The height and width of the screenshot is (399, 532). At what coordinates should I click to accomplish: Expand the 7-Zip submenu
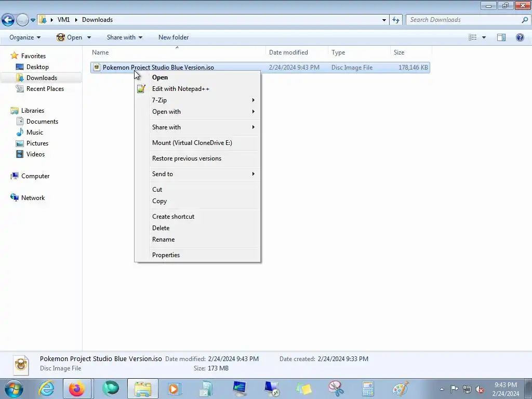[197, 100]
